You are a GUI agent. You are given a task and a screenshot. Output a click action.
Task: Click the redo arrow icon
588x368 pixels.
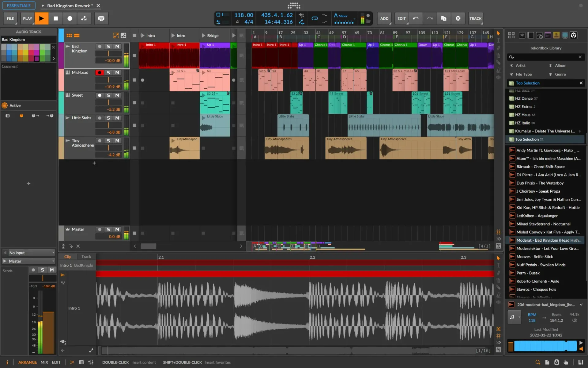pyautogui.click(x=430, y=18)
